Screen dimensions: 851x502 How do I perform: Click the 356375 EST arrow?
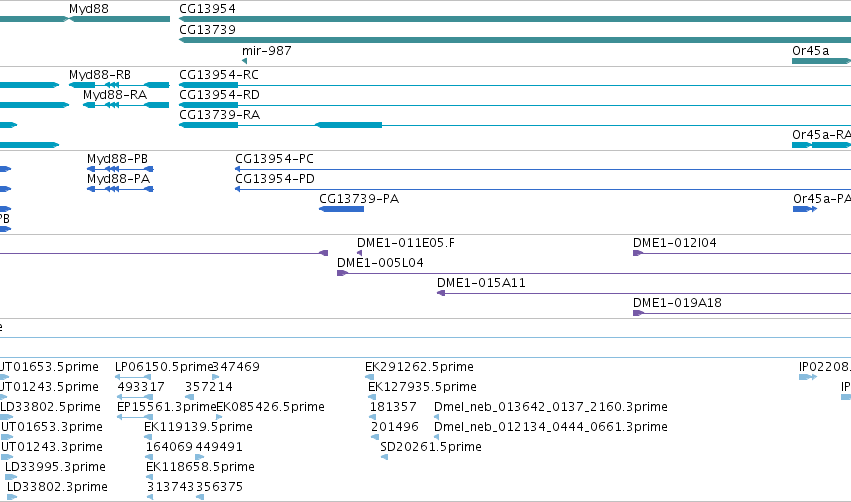coord(200,497)
